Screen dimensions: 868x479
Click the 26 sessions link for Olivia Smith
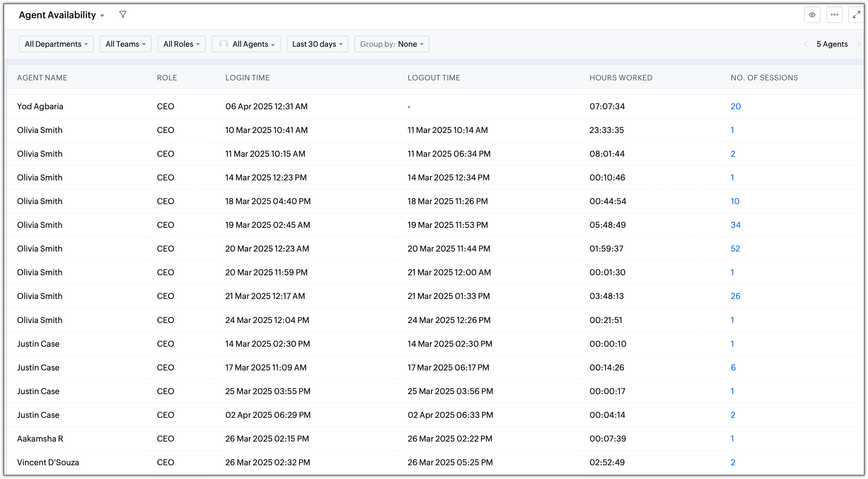coord(735,296)
